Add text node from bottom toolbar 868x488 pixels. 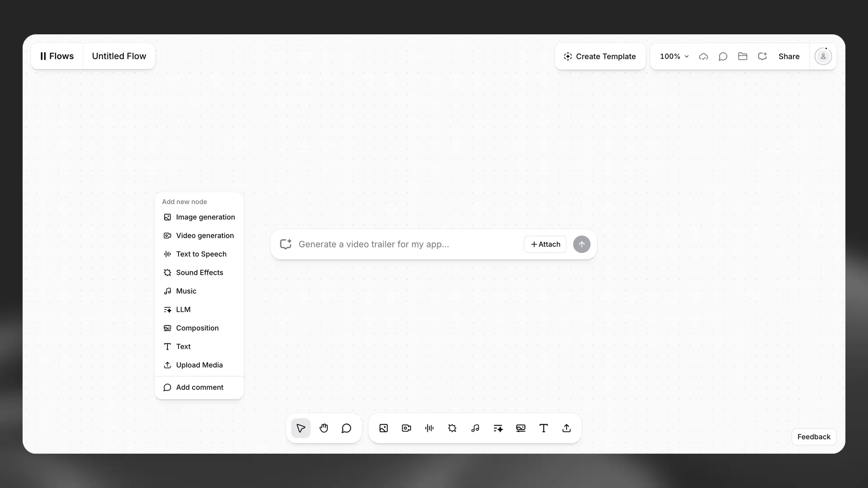click(x=544, y=428)
